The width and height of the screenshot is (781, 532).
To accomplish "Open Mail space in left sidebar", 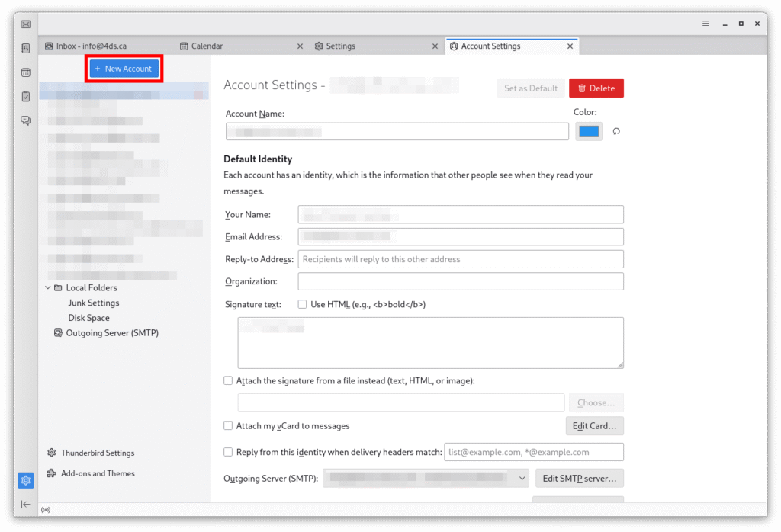I will tap(26, 24).
